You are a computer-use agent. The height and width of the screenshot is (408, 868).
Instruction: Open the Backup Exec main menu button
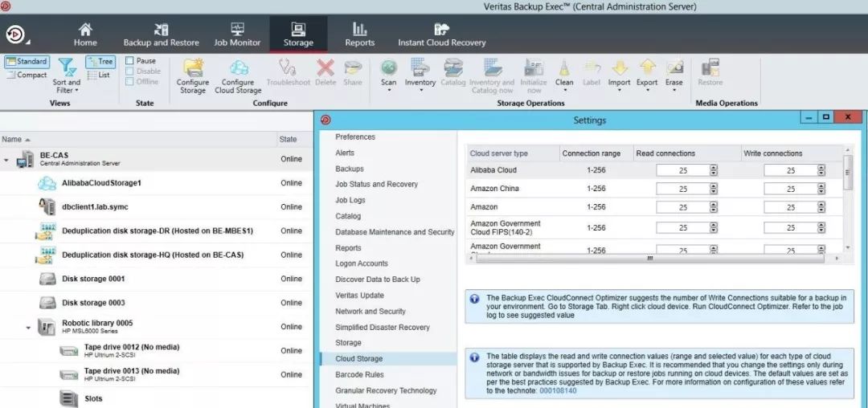click(x=15, y=35)
